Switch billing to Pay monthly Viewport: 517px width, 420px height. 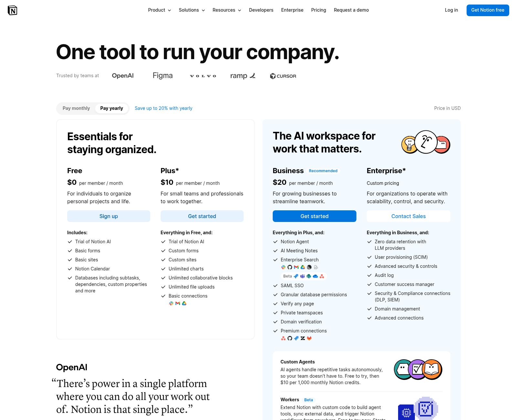pos(76,108)
